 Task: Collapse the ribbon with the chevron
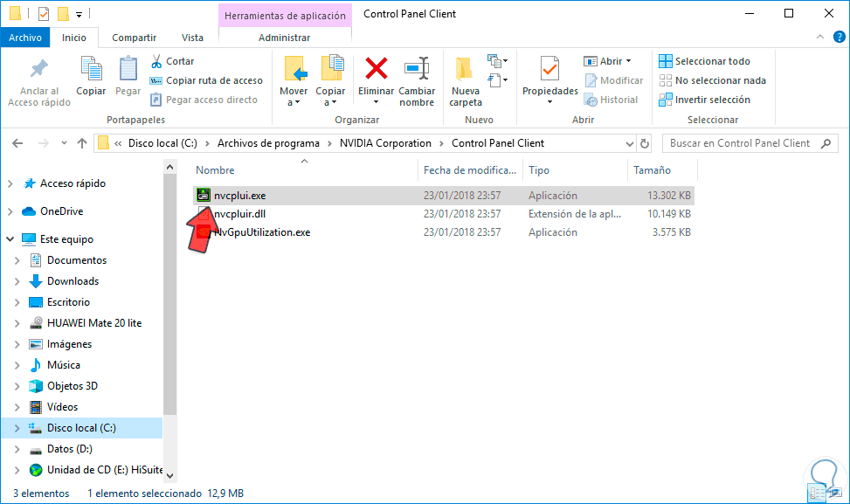pos(819,37)
